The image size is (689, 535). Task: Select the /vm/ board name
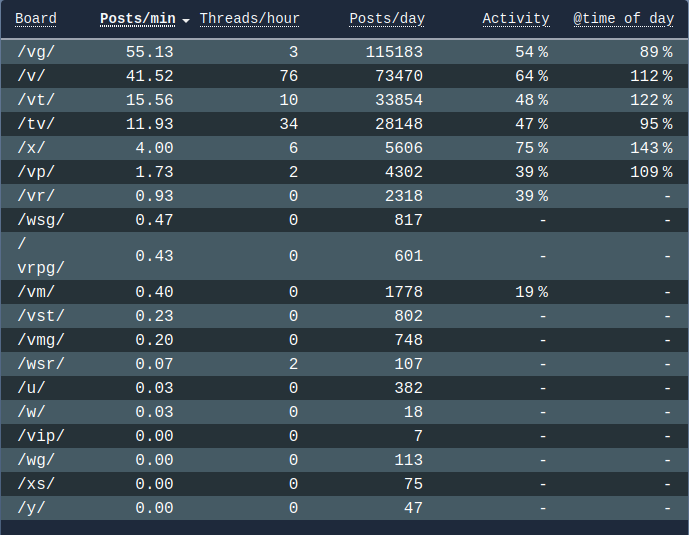[x=36, y=292]
